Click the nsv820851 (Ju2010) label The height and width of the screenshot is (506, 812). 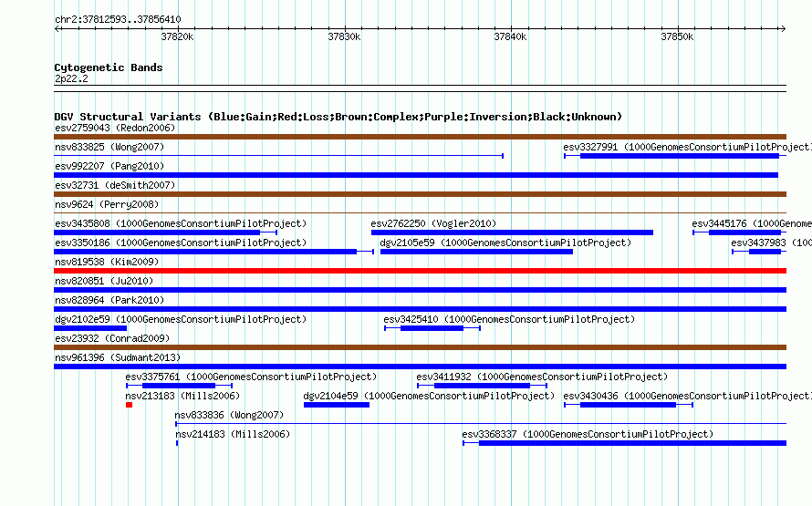coord(104,281)
